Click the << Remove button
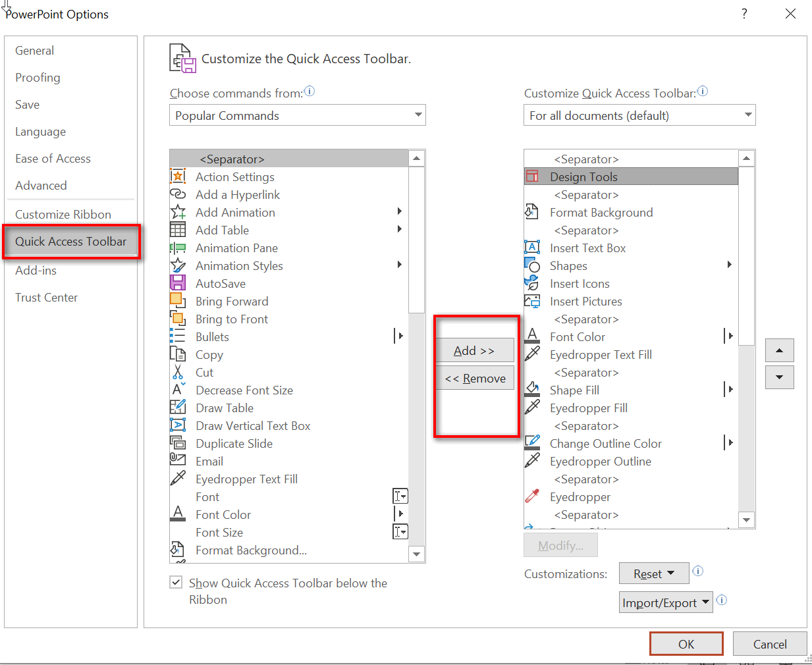This screenshot has width=812, height=665. pyautogui.click(x=475, y=379)
